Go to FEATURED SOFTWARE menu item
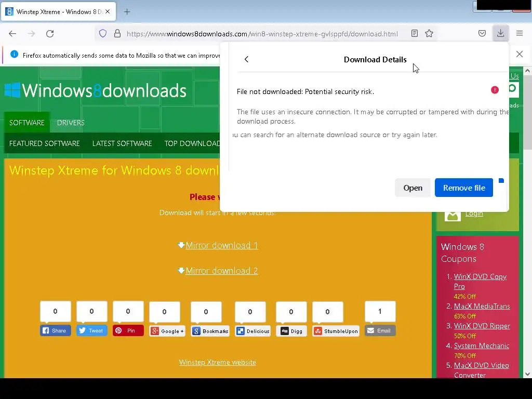 (x=45, y=143)
